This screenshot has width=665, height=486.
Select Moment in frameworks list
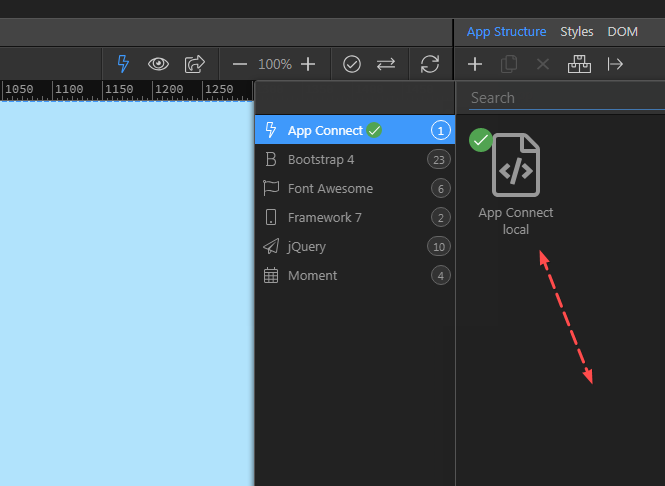tap(355, 276)
